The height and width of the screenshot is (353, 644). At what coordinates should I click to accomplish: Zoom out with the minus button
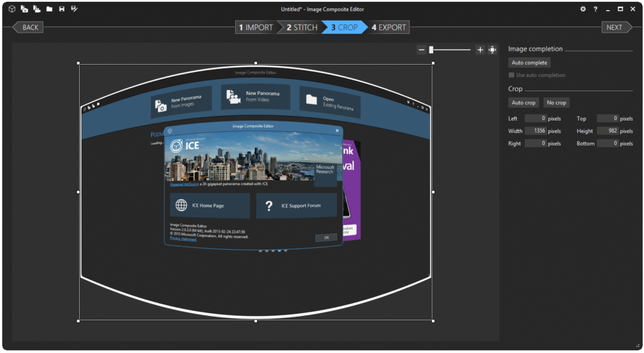[x=421, y=50]
